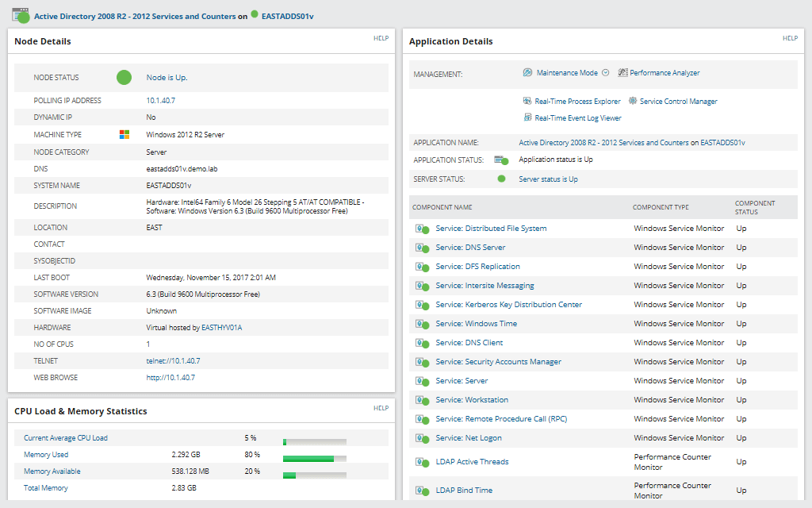This screenshot has height=508, width=812.
Task: Click the Maintenance Mode icon
Action: pyautogui.click(x=527, y=73)
